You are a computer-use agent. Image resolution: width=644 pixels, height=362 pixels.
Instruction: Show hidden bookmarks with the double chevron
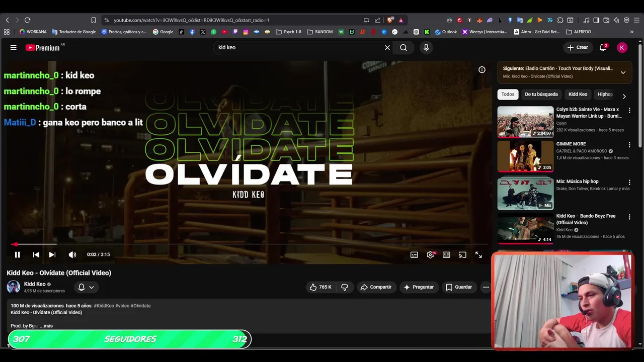click(632, 32)
